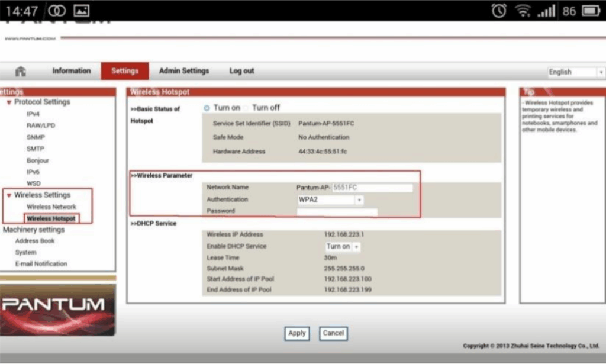The image size is (606, 364).
Task: Open Wireless Network in the sidebar
Action: click(51, 207)
